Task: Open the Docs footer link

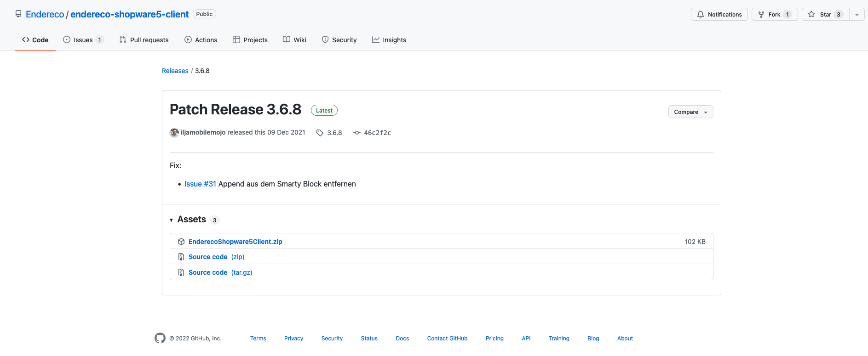Action: [x=402, y=339]
